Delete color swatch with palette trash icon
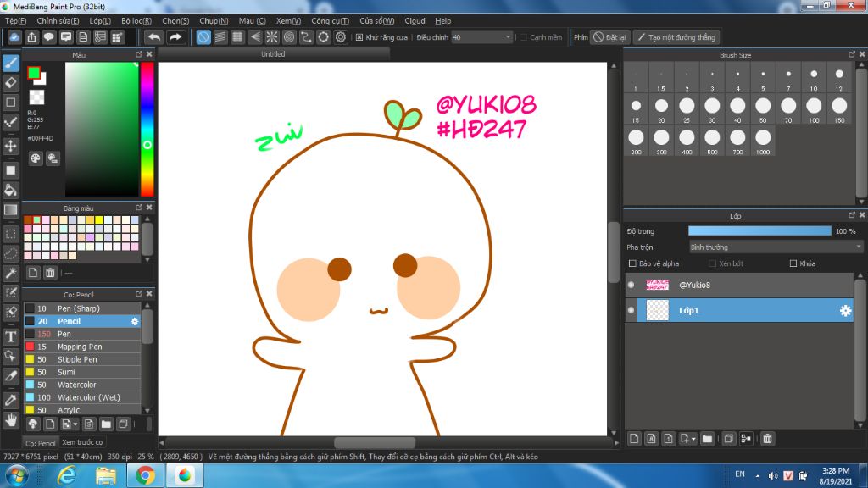The height and width of the screenshot is (488, 868). [50, 272]
